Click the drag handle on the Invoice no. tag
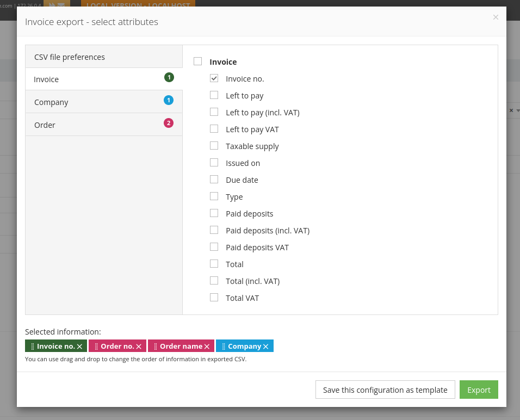The image size is (520, 420). coord(32,345)
